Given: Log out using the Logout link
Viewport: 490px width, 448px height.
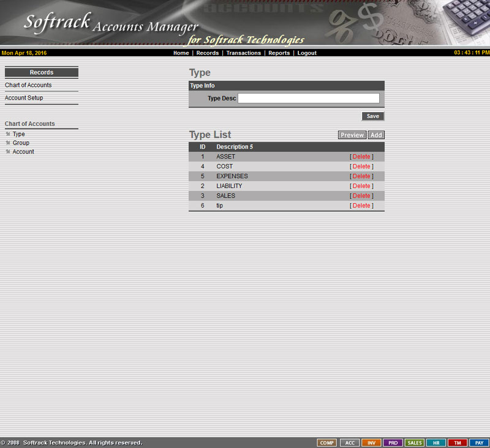Looking at the screenshot, I should click(x=307, y=53).
